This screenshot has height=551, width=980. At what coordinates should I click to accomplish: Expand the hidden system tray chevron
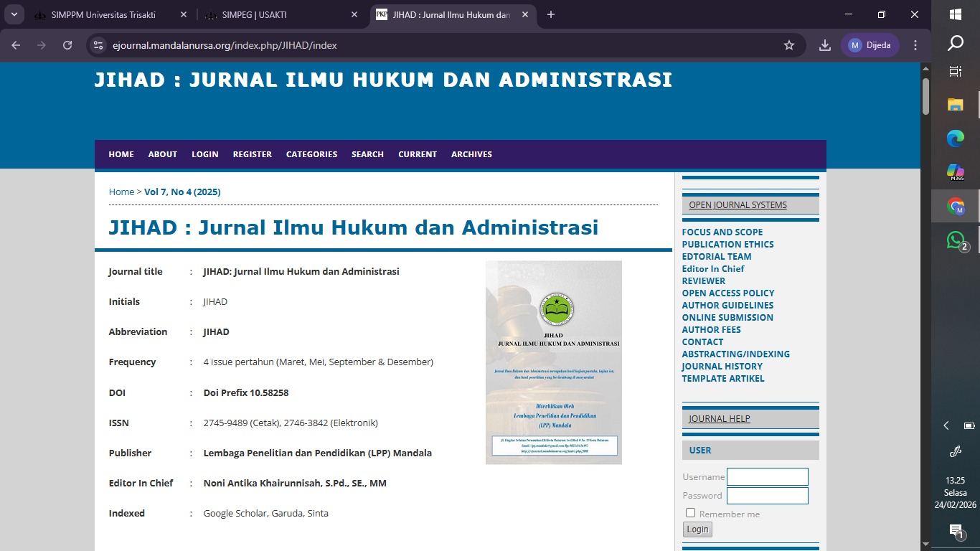click(946, 425)
